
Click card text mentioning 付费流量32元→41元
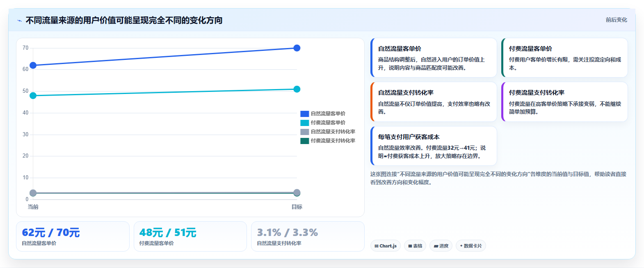tap(432, 152)
